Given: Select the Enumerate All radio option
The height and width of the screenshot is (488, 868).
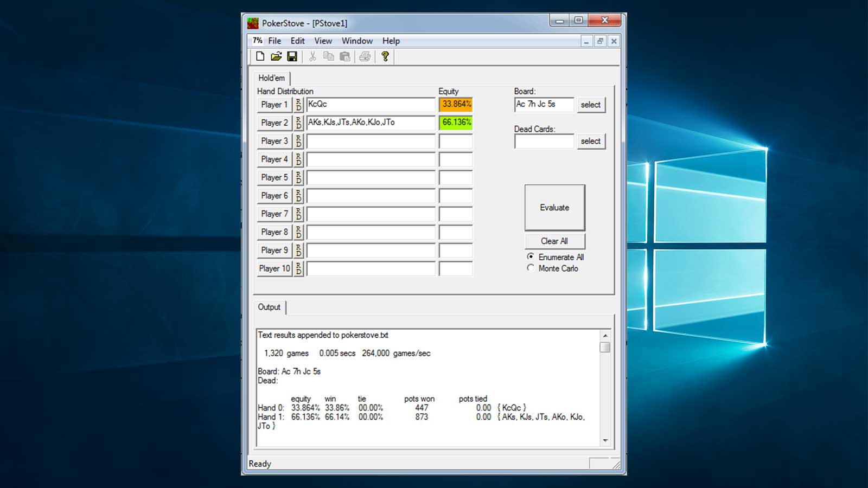Looking at the screenshot, I should pyautogui.click(x=555, y=257).
